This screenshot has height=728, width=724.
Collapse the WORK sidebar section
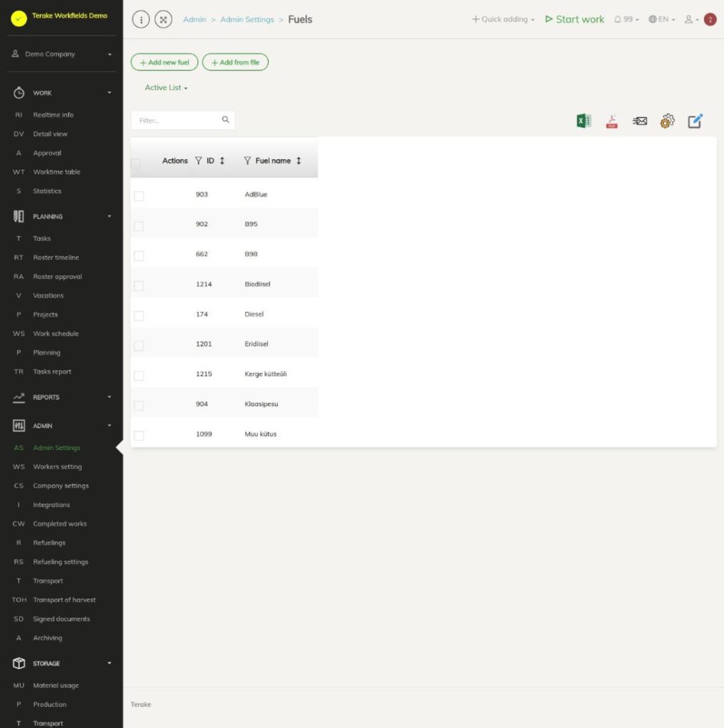(x=62, y=93)
